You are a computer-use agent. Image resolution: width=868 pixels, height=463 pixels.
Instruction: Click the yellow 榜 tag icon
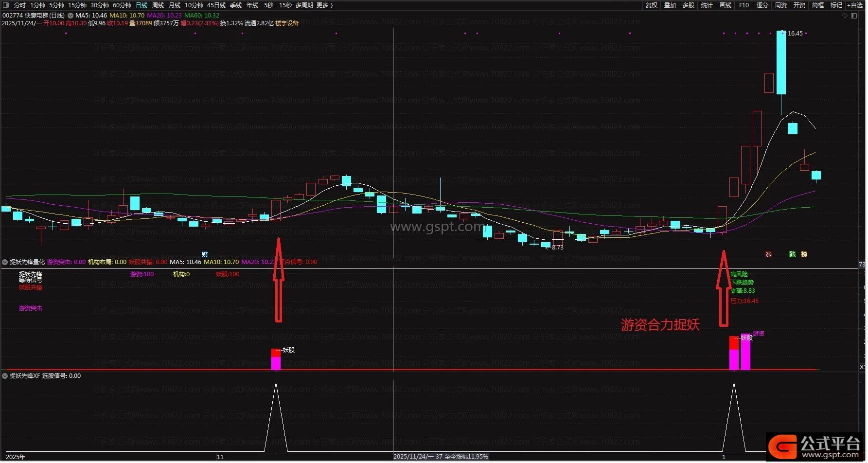click(x=804, y=254)
